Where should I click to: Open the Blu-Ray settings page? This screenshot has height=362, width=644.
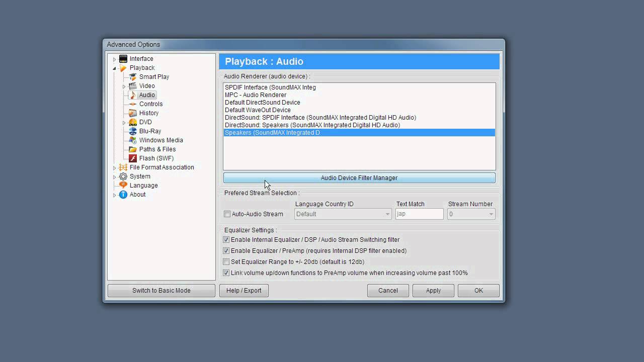(x=150, y=131)
